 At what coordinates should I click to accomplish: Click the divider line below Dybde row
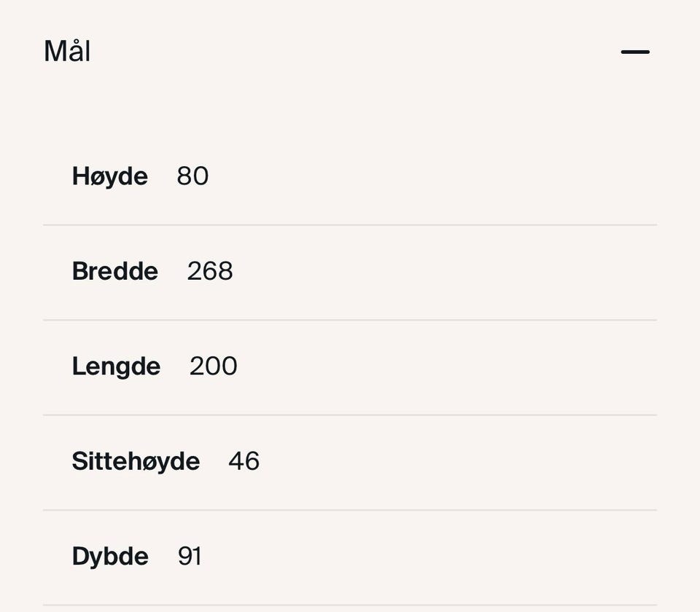350,605
